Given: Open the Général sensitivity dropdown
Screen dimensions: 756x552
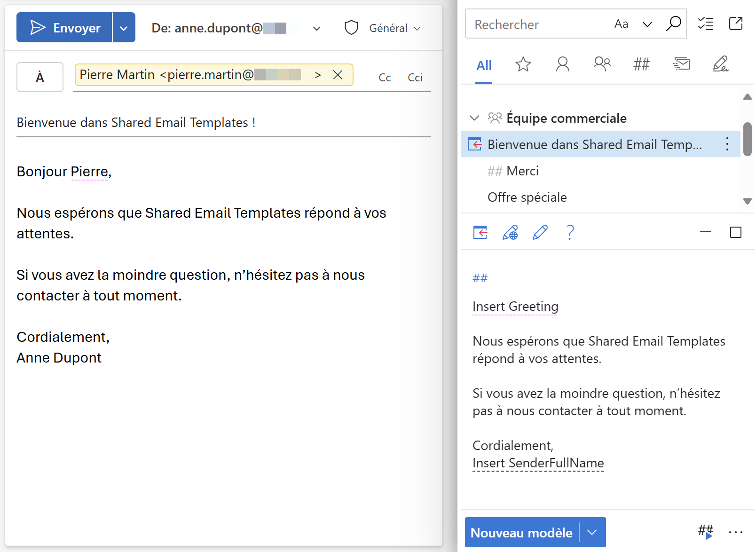Looking at the screenshot, I should coord(395,28).
